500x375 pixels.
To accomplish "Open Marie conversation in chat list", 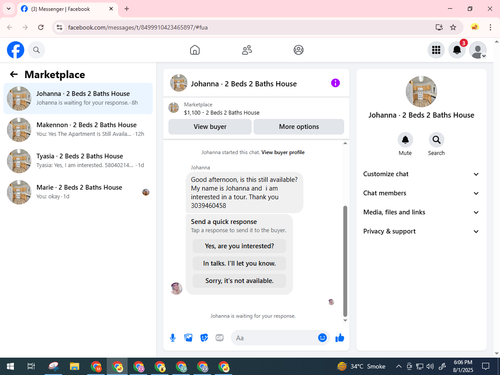I will click(78, 192).
